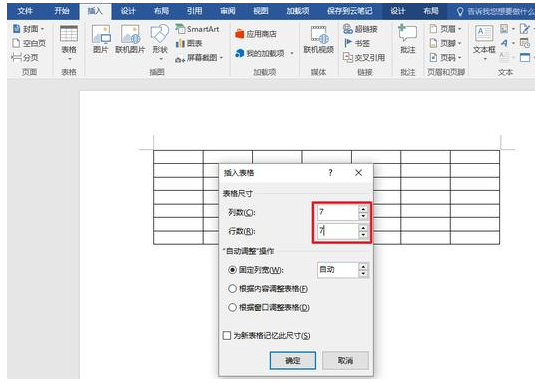Switch to the 视图 tab
The width and height of the screenshot is (535, 383).
tap(261, 11)
